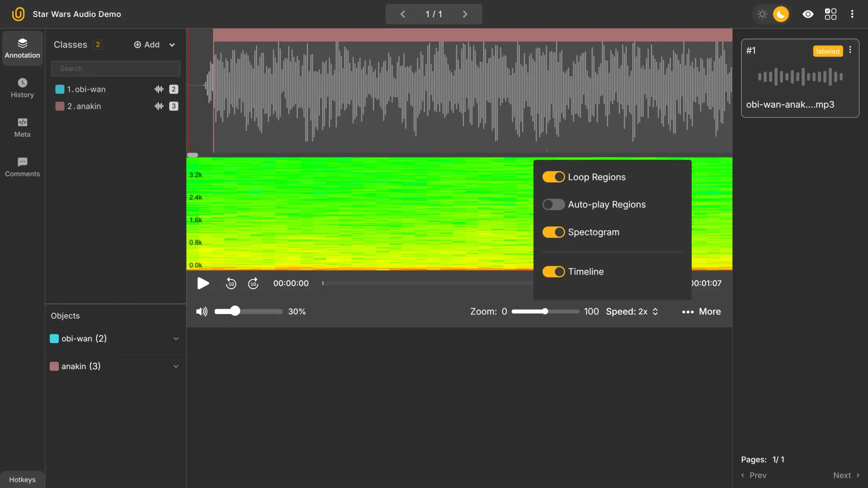Turn off the Spectogram toggle

[x=553, y=232]
